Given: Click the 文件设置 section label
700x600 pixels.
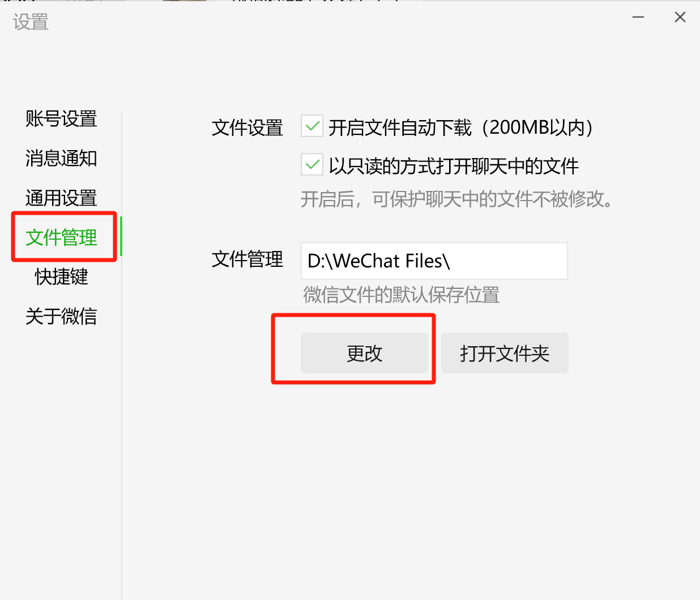Looking at the screenshot, I should [247, 127].
